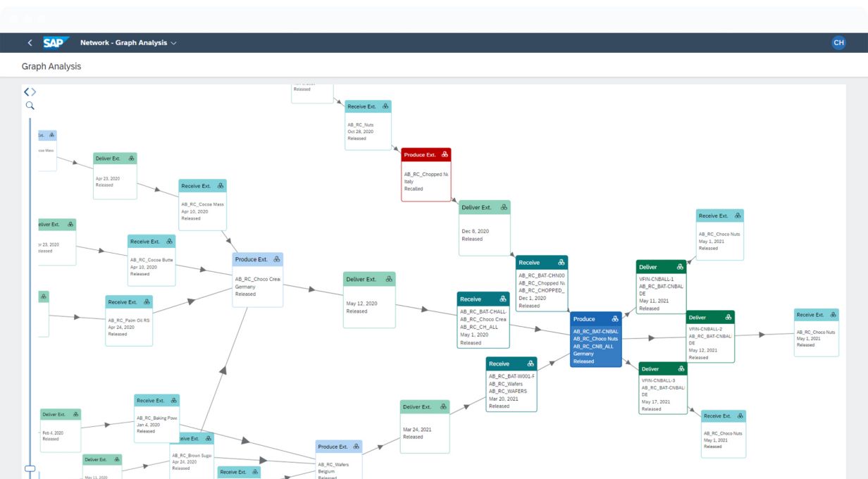Select the Produce Ext. AB_RC_Choco Cream Germany node
Image resolution: width=868 pixels, height=479 pixels.
(x=258, y=285)
